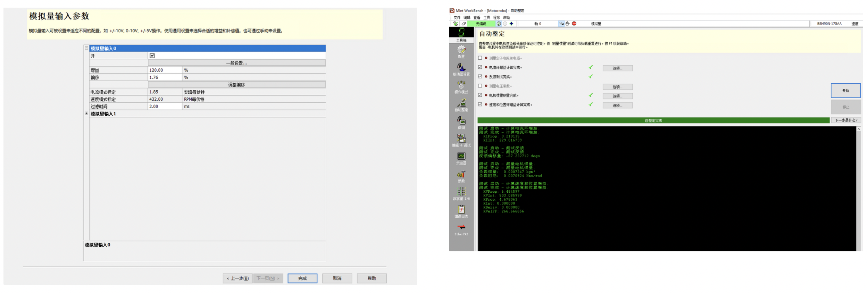Click the green 5 seven-segment status display
This screenshot has width=868, height=293.
461,32
